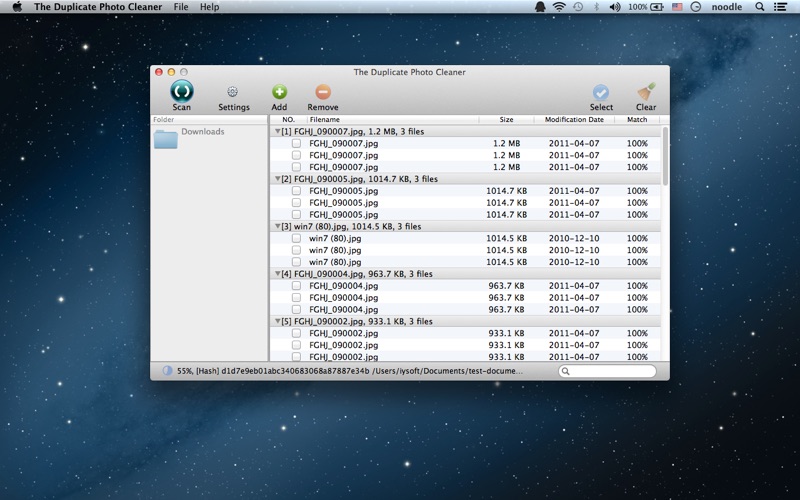
Task: Open the Notification Center list icon
Action: click(780, 7)
